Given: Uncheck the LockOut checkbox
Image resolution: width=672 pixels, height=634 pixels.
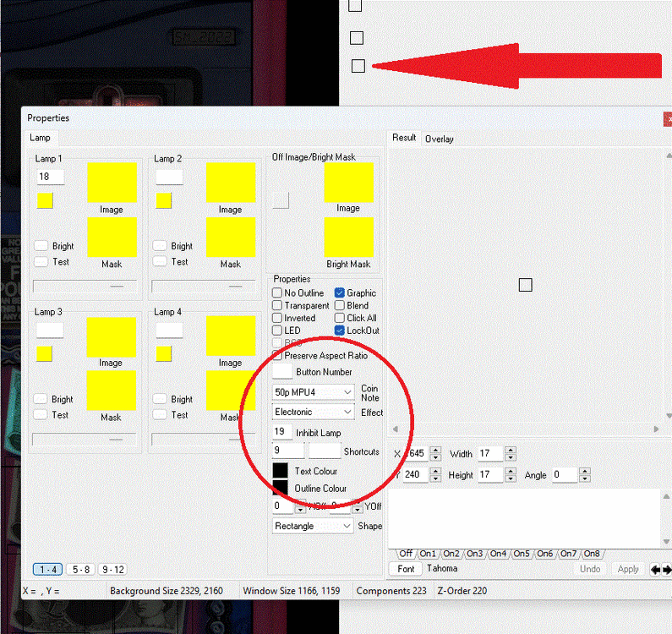Looking at the screenshot, I should 340,331.
